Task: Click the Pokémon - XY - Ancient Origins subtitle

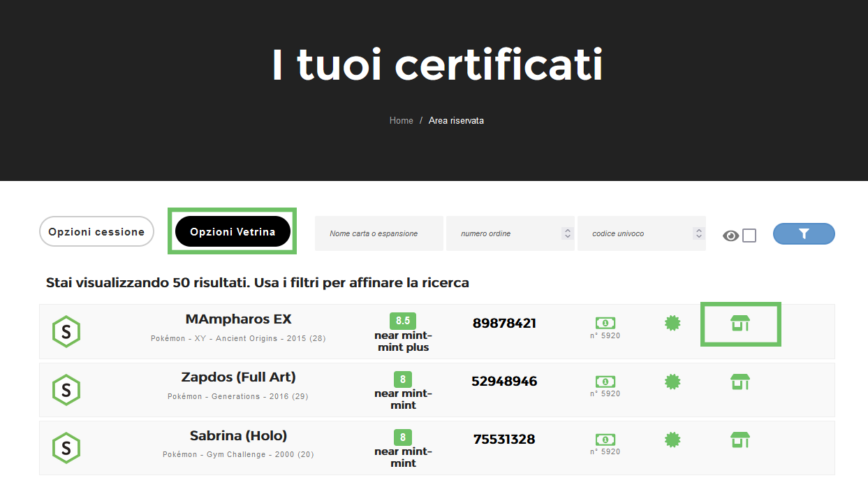Action: pos(239,338)
